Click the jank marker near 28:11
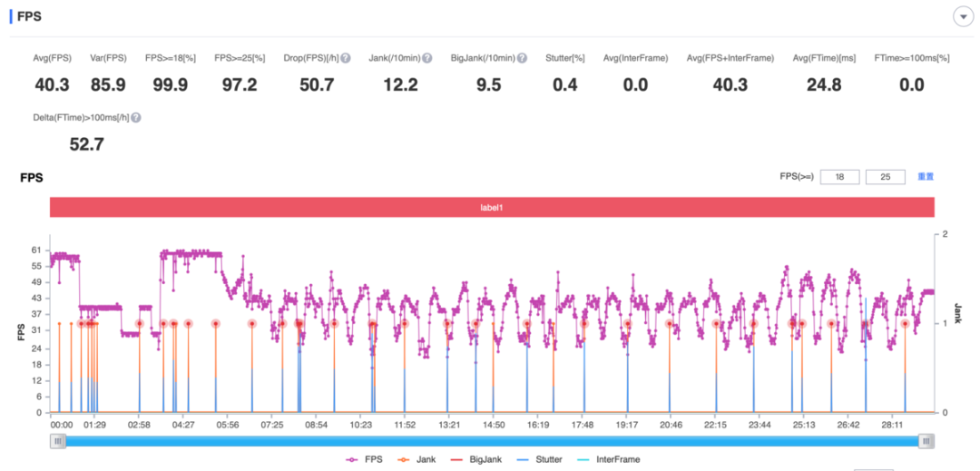Image resolution: width=980 pixels, height=471 pixels. pos(905,324)
